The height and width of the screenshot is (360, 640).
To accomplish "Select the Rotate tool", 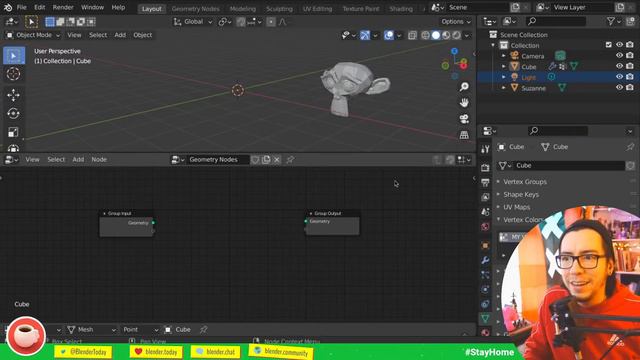I will pos(13,113).
